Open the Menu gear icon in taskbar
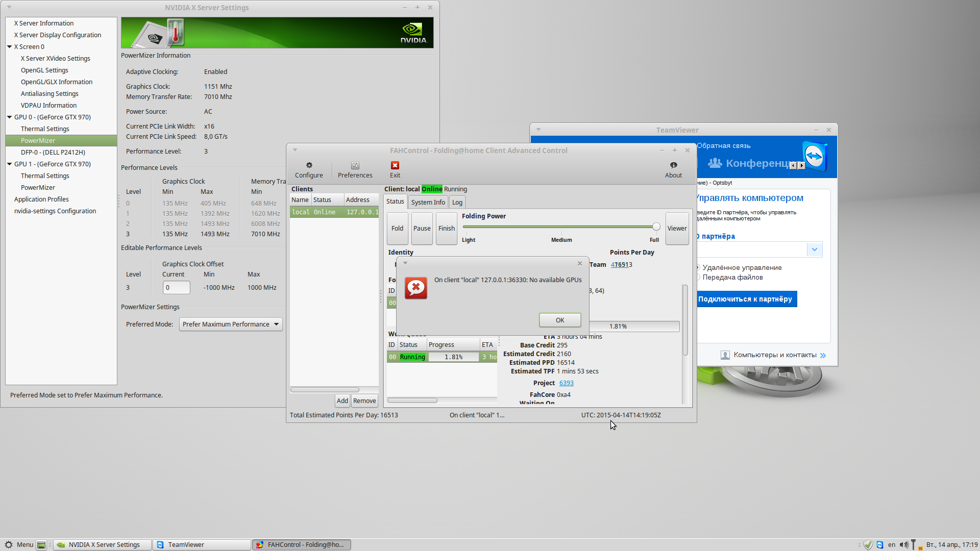Image resolution: width=980 pixels, height=551 pixels. (x=9, y=545)
